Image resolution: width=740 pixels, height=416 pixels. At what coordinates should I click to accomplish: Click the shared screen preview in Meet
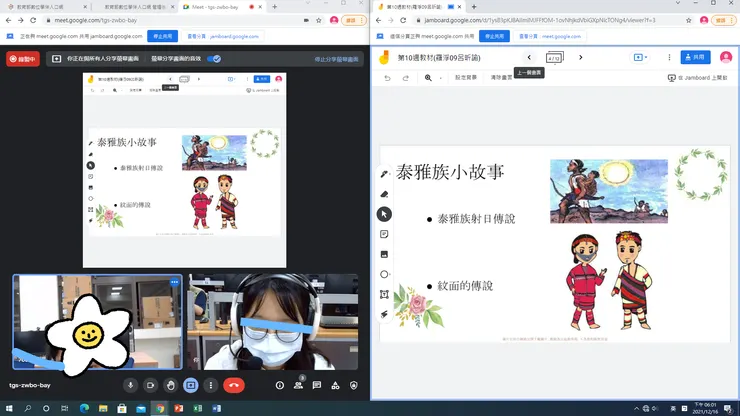click(185, 170)
